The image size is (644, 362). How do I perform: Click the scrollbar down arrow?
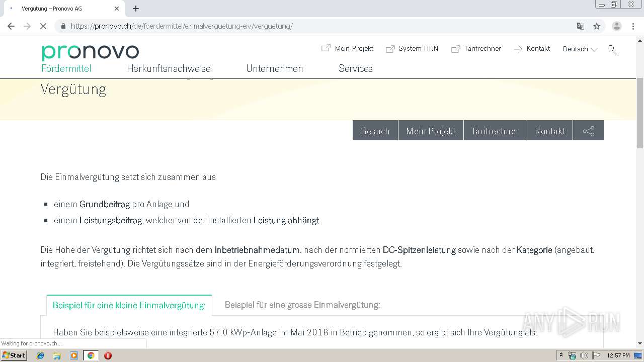[640, 343]
